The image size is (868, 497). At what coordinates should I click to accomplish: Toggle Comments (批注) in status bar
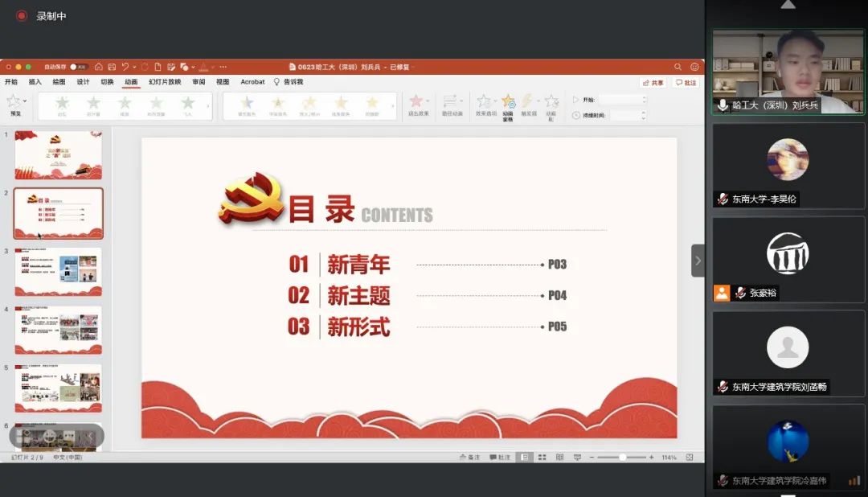coord(499,457)
